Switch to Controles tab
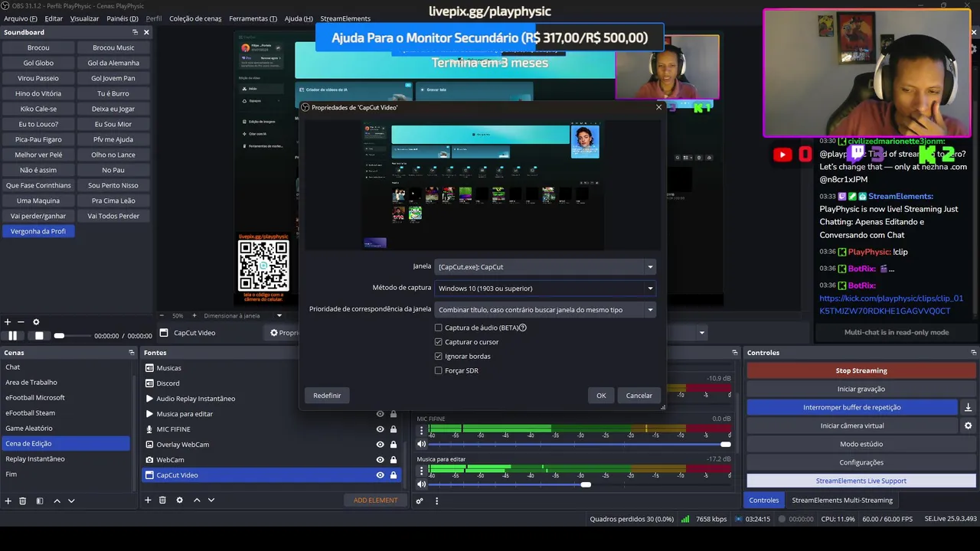The width and height of the screenshot is (980, 551). pyautogui.click(x=763, y=500)
